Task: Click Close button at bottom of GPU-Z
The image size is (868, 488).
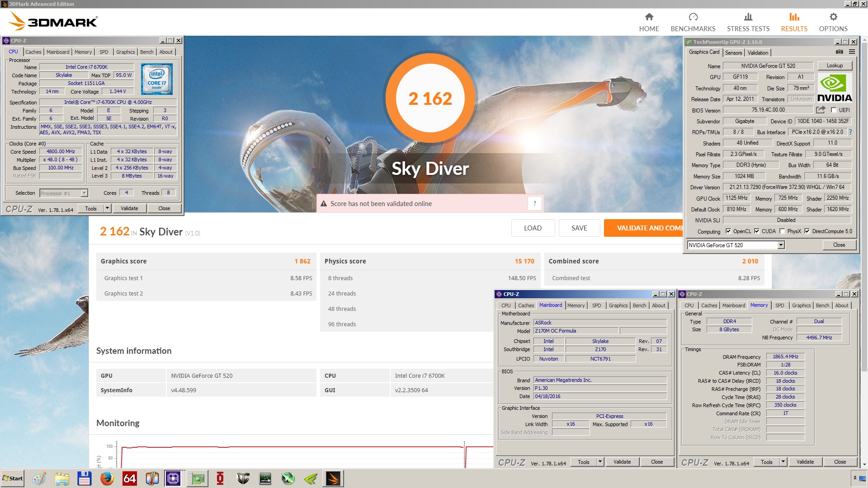Action: click(839, 245)
